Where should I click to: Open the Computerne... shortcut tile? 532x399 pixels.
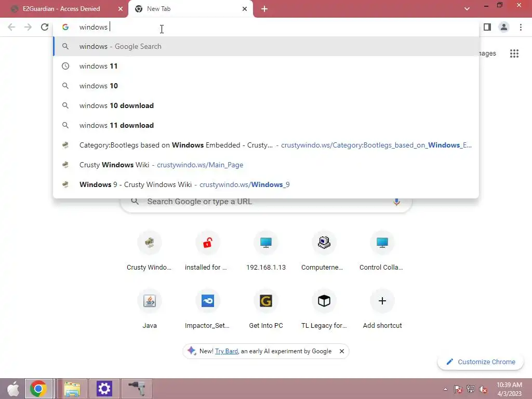[324, 251]
